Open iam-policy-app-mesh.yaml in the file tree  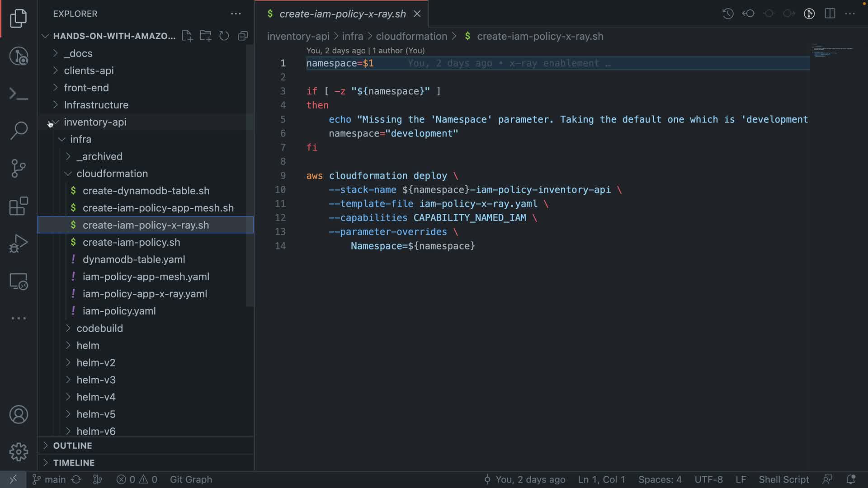point(146,277)
